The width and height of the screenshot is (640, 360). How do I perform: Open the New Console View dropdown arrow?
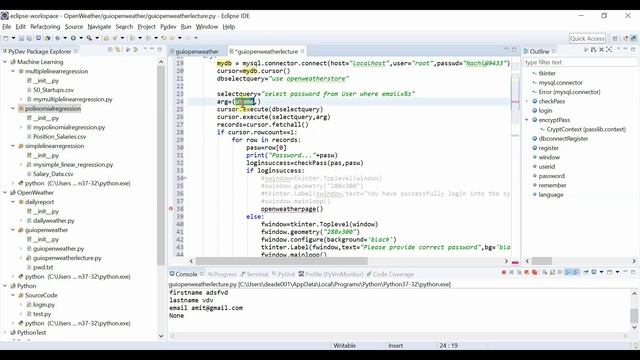click(x=617, y=272)
